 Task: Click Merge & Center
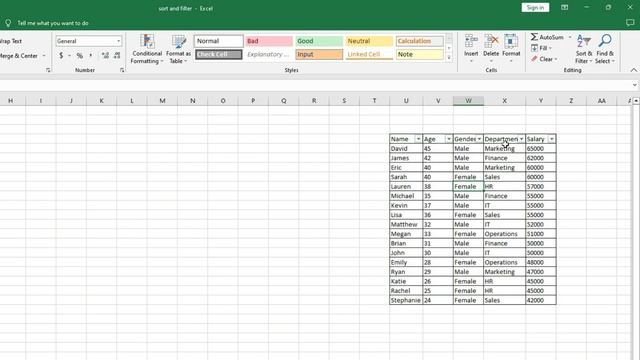point(19,56)
